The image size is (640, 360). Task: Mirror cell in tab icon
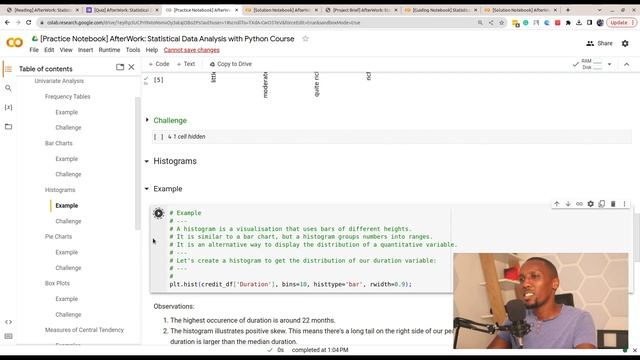pyautogui.click(x=602, y=204)
